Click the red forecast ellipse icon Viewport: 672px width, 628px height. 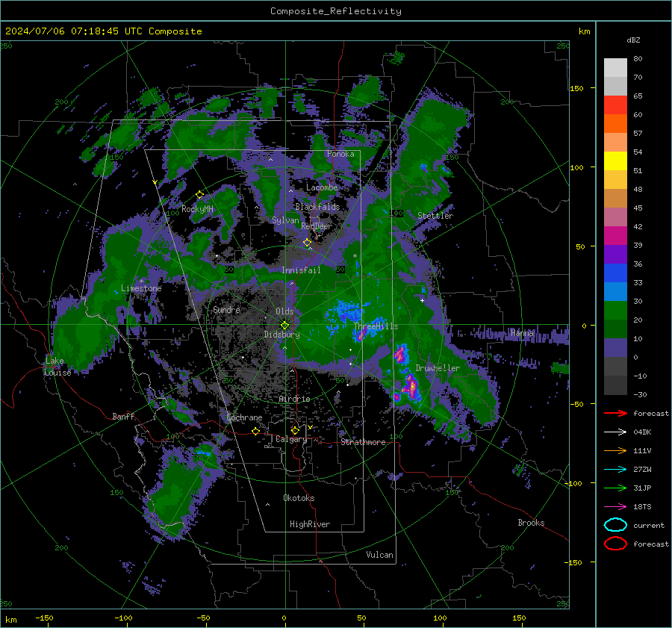(615, 544)
